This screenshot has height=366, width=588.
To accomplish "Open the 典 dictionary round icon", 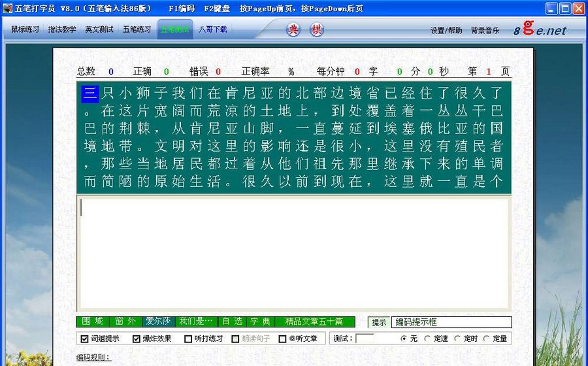I will click(293, 29).
